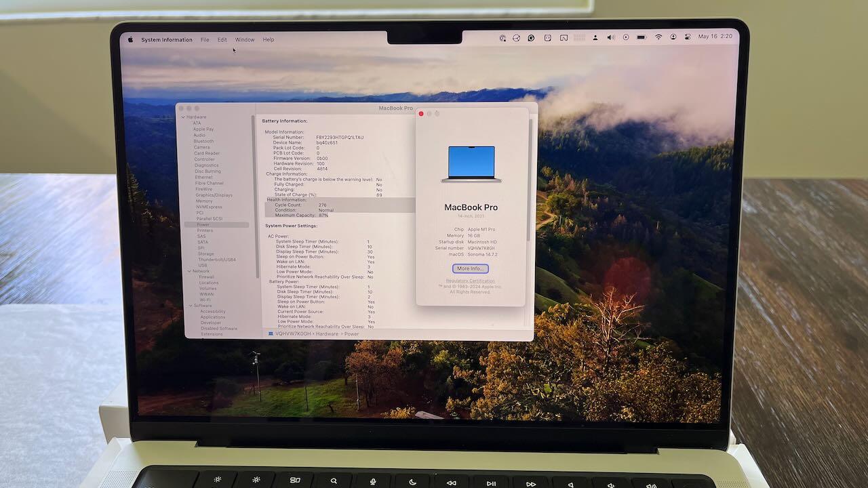The height and width of the screenshot is (488, 868).
Task: Select Graphics/Displays in the sidebar
Action: click(214, 195)
